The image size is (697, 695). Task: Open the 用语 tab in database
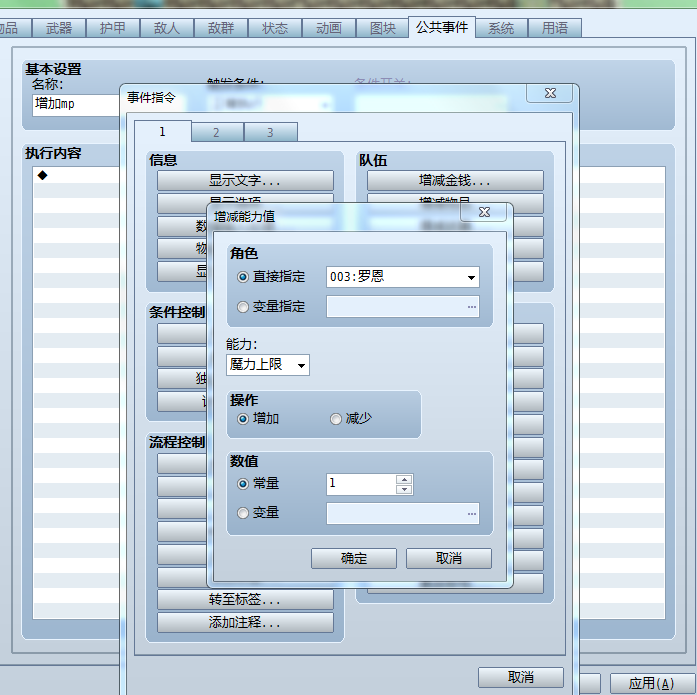pyautogui.click(x=555, y=28)
